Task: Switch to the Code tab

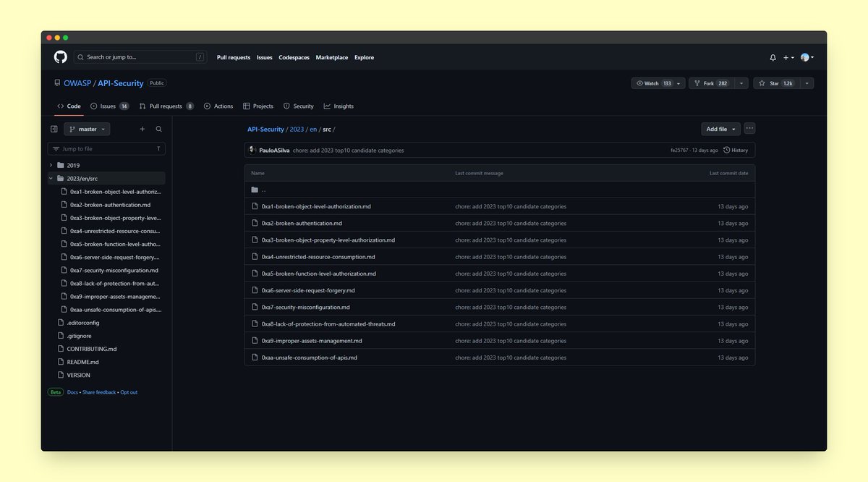Action: (69, 106)
